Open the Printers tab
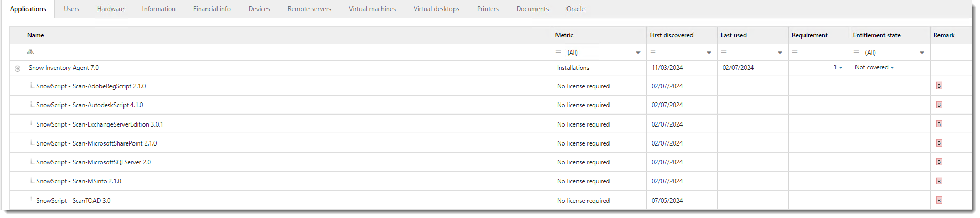980x218 pixels. point(488,9)
